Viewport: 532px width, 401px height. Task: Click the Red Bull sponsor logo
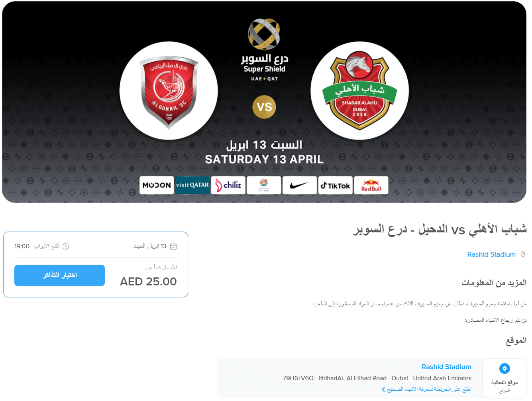pyautogui.click(x=371, y=185)
